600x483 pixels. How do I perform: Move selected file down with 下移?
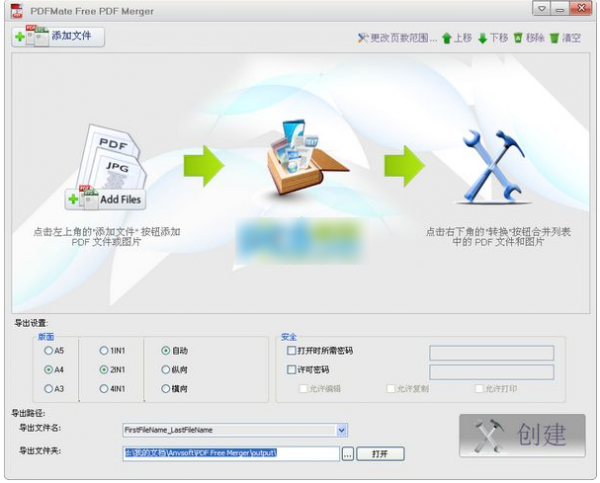pos(493,38)
